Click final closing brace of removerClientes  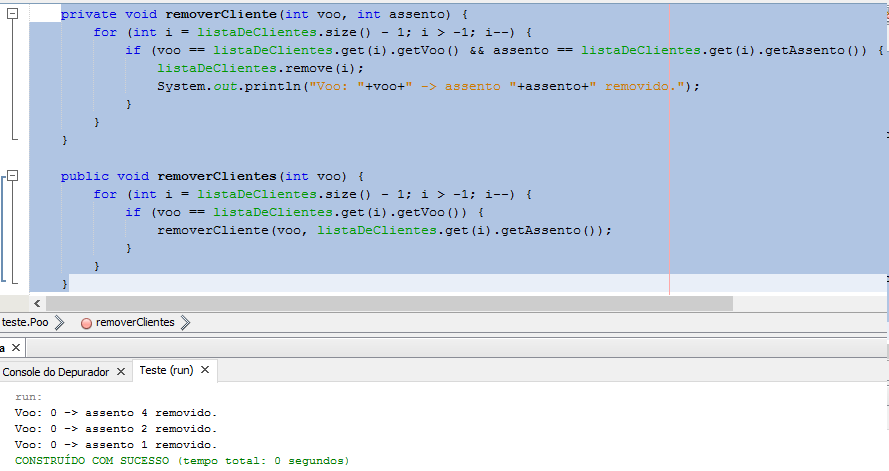65,283
